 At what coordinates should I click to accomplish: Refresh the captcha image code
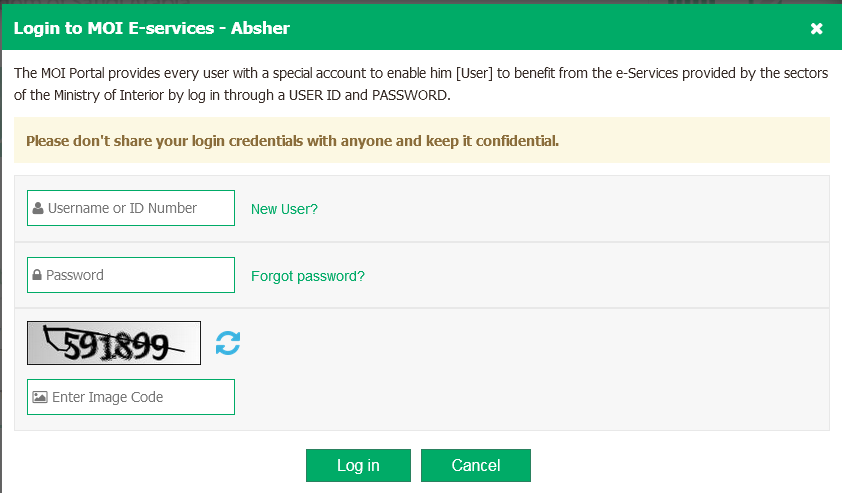[228, 343]
